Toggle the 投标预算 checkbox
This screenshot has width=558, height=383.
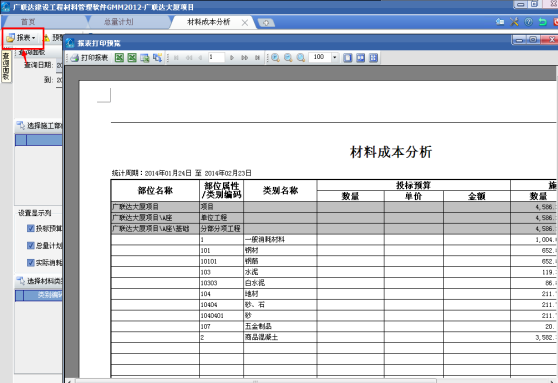pyautogui.click(x=31, y=228)
